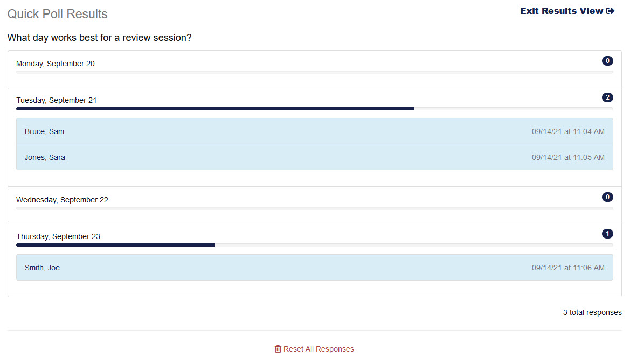Select the Smith, Joe response row
630x364 pixels.
(x=314, y=268)
